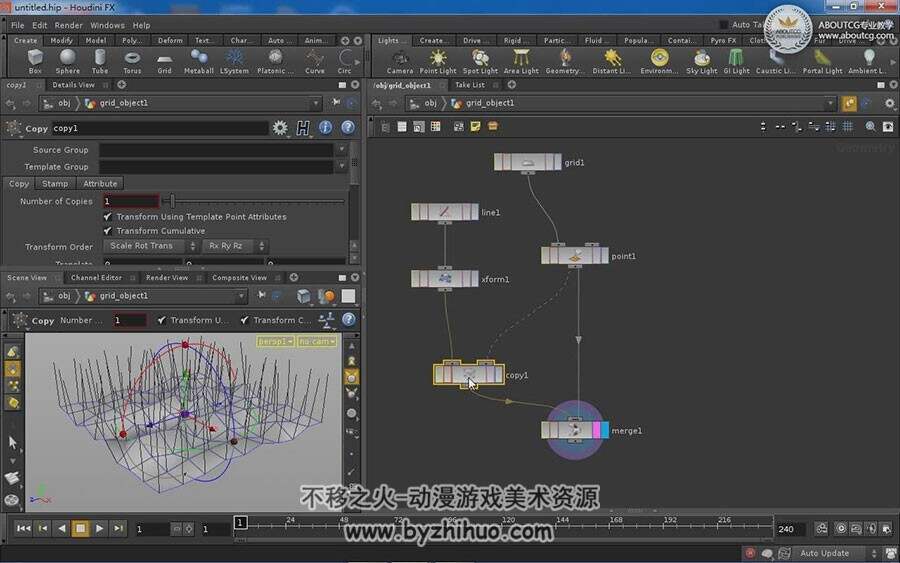Screen dimensions: 900x563
Task: Toggle Transform Cumulative checkbox
Action: tap(107, 231)
